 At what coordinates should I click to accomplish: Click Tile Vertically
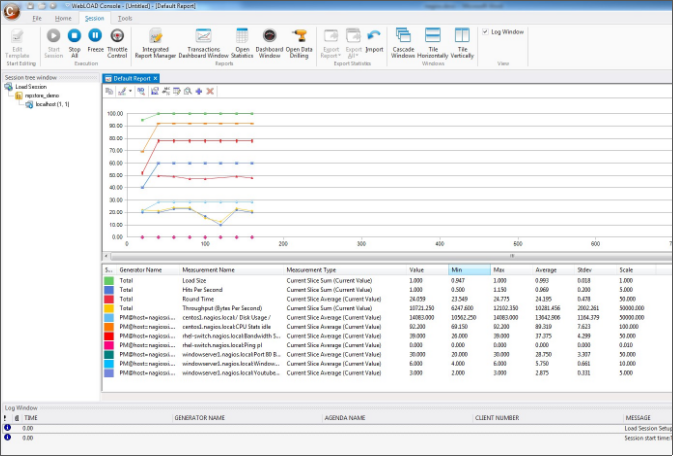click(x=462, y=43)
